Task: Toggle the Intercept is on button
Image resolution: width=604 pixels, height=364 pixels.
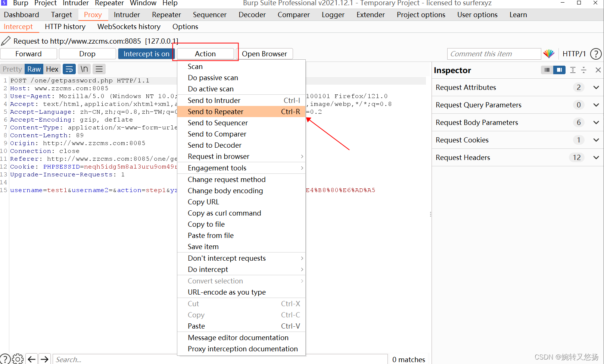Action: point(146,54)
